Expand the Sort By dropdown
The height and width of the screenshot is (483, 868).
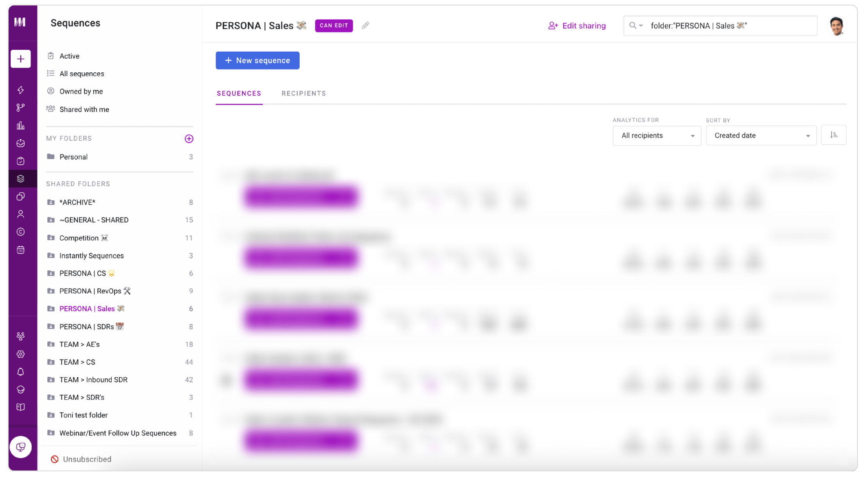click(x=761, y=135)
